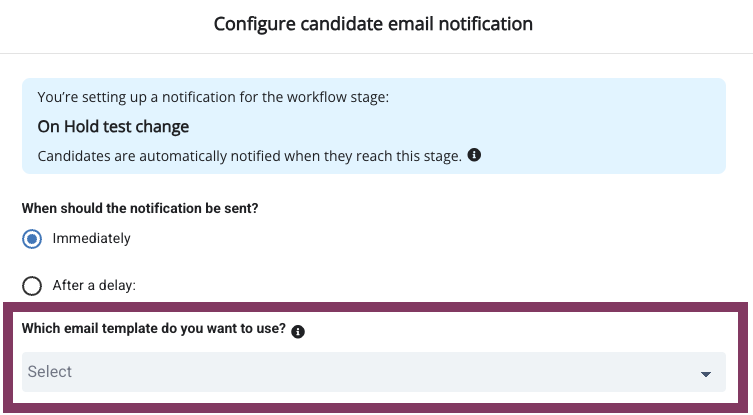Click the Immediately option label
This screenshot has height=415, width=753.
coord(91,238)
